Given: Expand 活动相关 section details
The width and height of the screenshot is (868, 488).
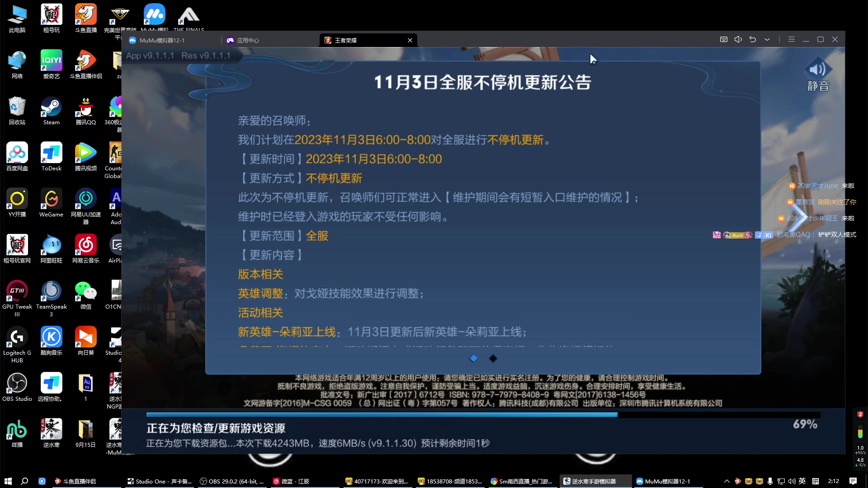Looking at the screenshot, I should [x=260, y=313].
